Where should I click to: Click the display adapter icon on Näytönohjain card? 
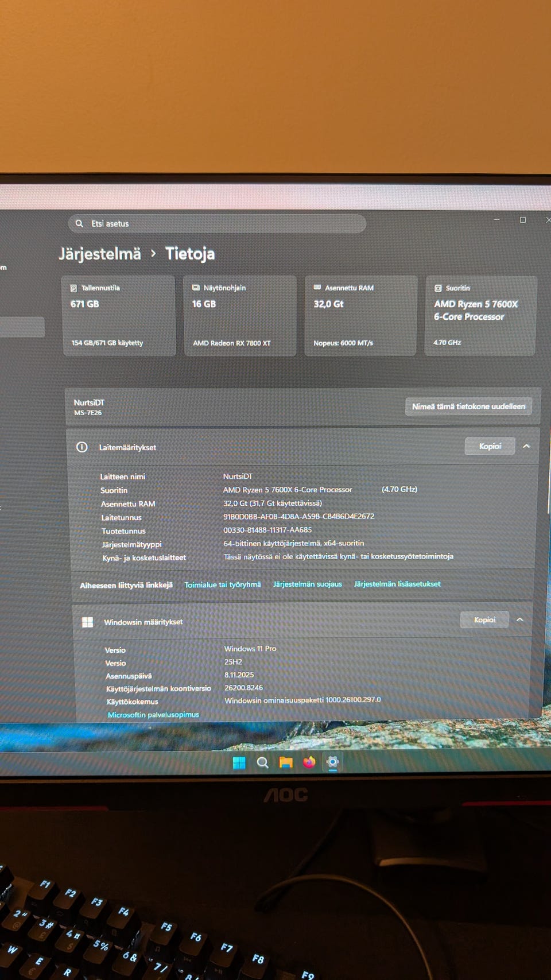(x=196, y=288)
